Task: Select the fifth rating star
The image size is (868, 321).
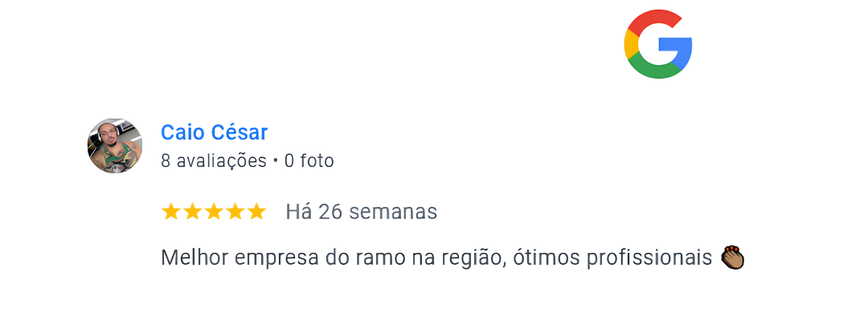Action: click(256, 212)
